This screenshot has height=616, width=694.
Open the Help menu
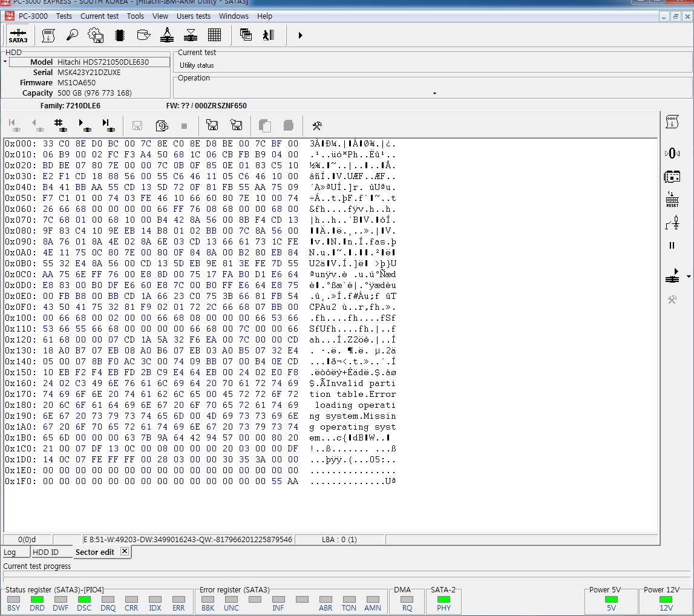(264, 16)
